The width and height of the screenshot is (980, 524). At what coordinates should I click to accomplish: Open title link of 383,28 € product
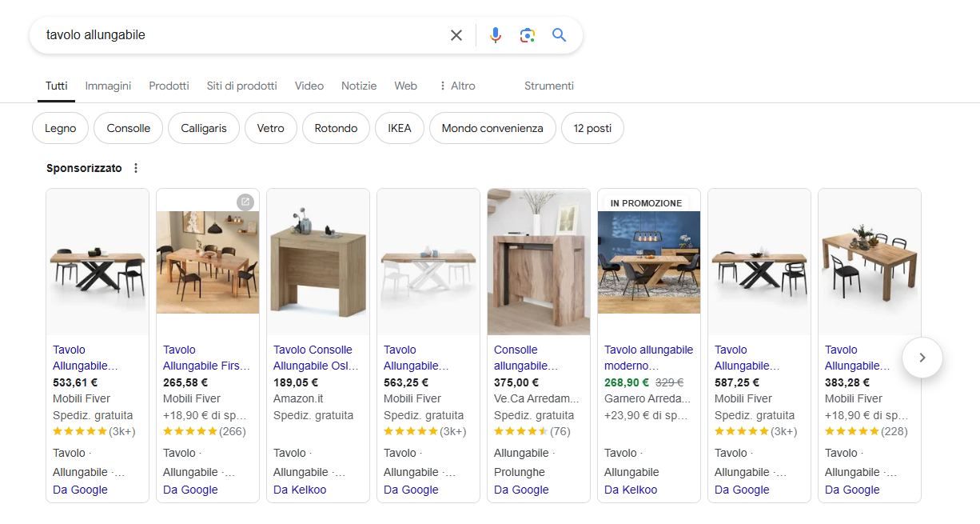[857, 358]
